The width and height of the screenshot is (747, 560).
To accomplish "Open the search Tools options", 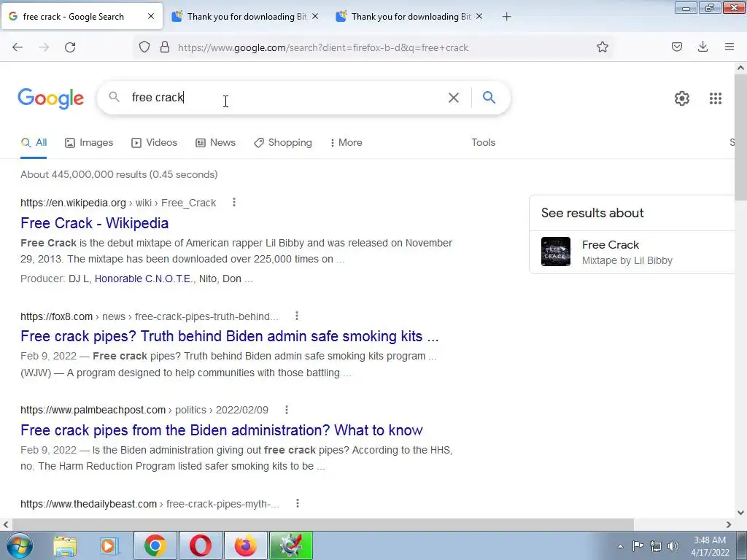I will pyautogui.click(x=483, y=142).
